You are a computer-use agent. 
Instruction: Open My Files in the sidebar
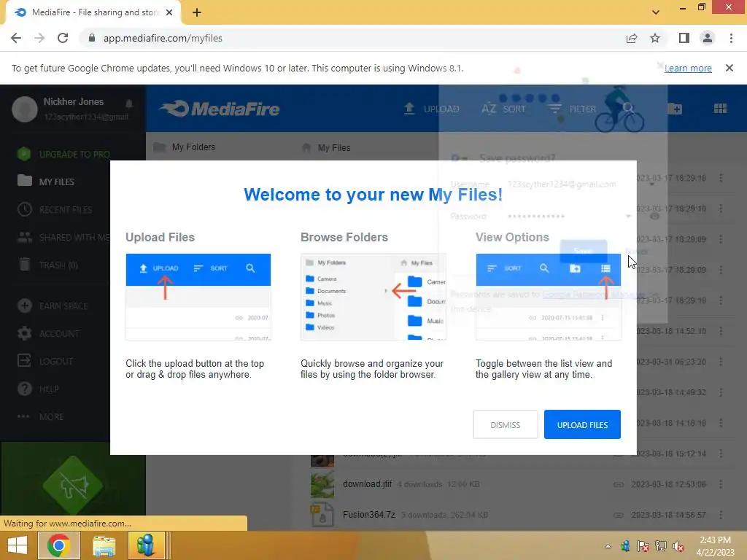46,182
